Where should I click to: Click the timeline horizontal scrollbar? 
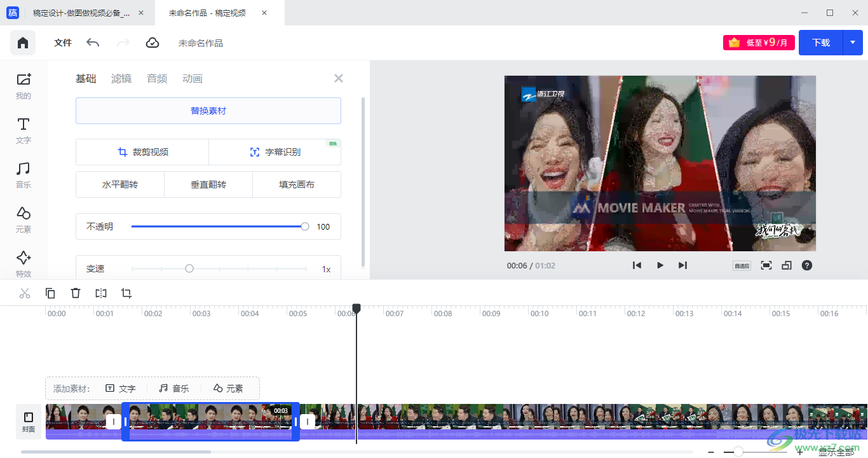[116, 452]
